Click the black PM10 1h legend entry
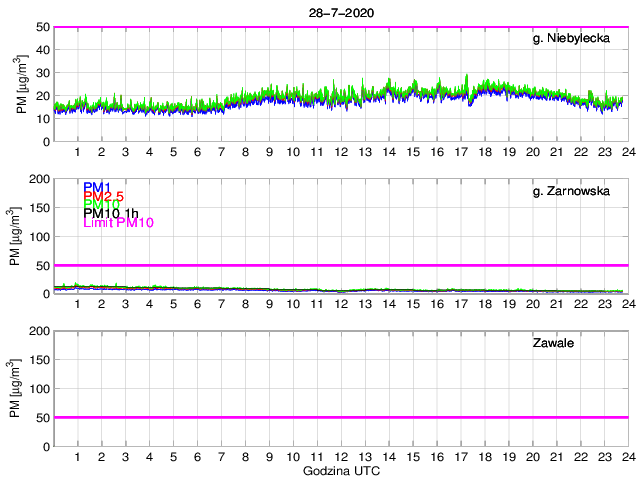Viewport: 640px width, 480px height. point(112,214)
